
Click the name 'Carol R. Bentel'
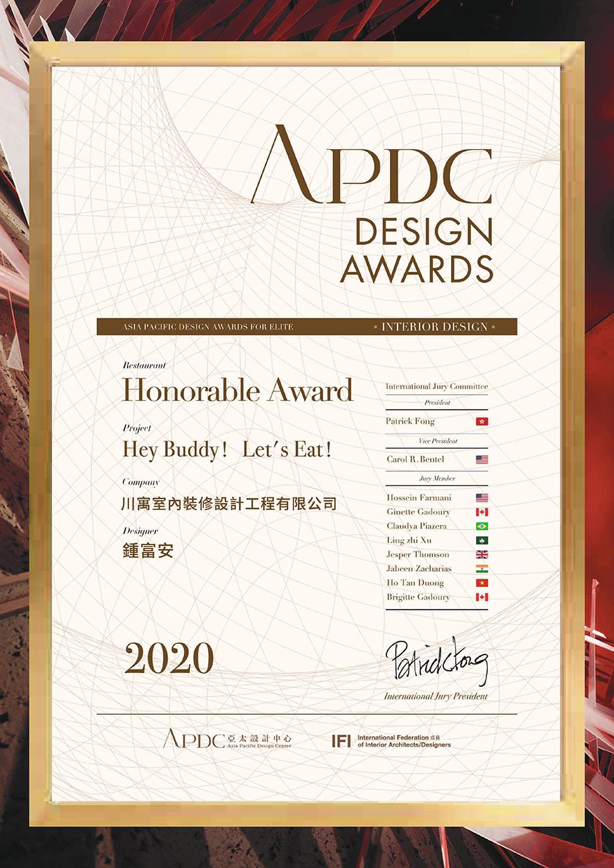[415, 459]
